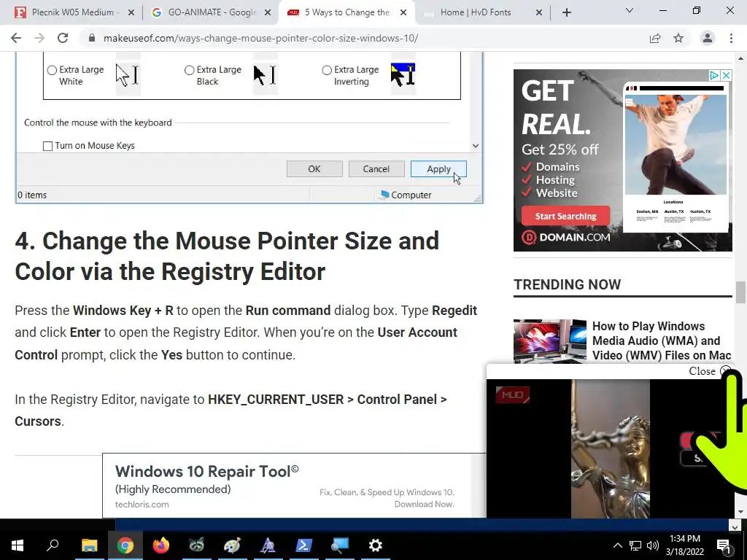This screenshot has height=560, width=747.
Task: Click the browser forward arrow
Action: tap(39, 38)
